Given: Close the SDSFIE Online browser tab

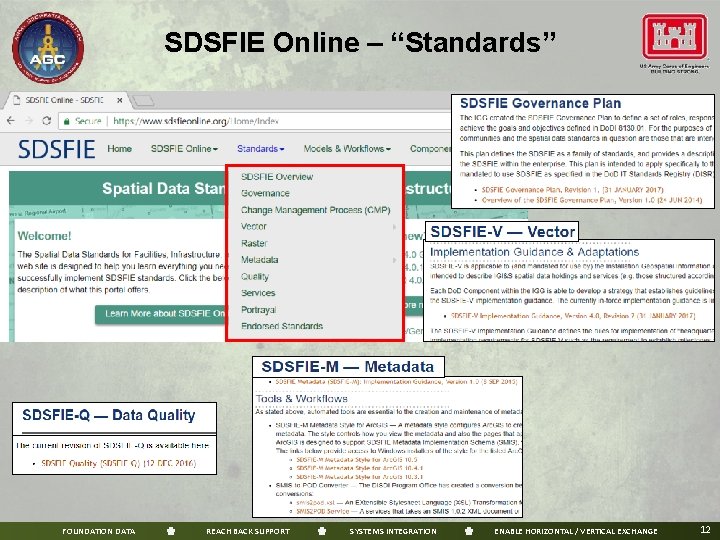Looking at the screenshot, I should point(119,100).
